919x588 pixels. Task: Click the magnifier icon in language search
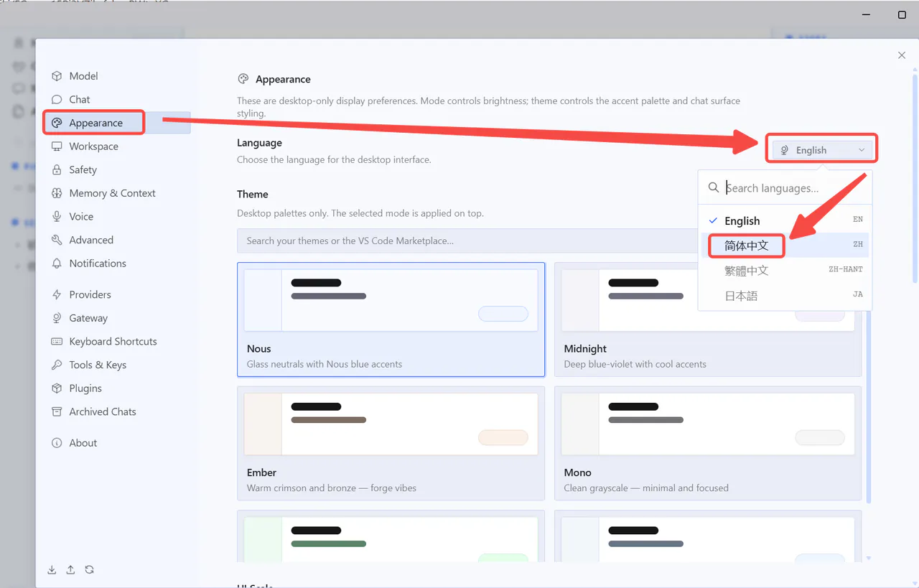pyautogui.click(x=714, y=188)
